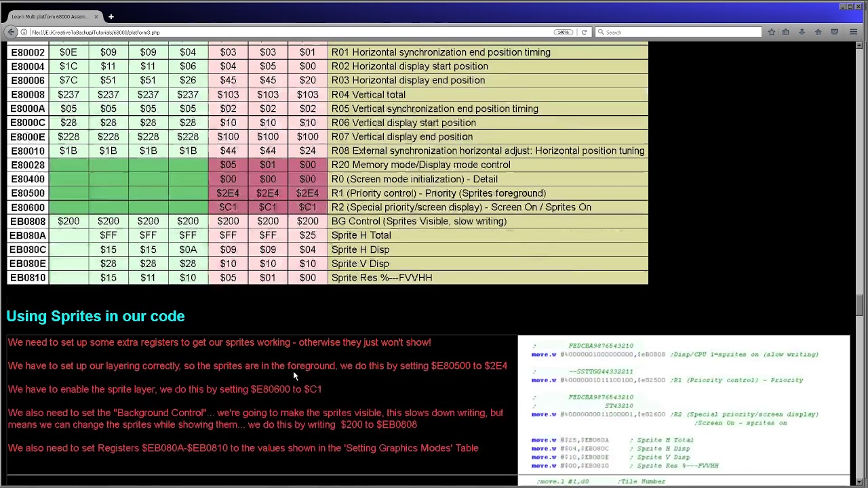
Task: Select the E8000E register address cell
Action: 28,137
